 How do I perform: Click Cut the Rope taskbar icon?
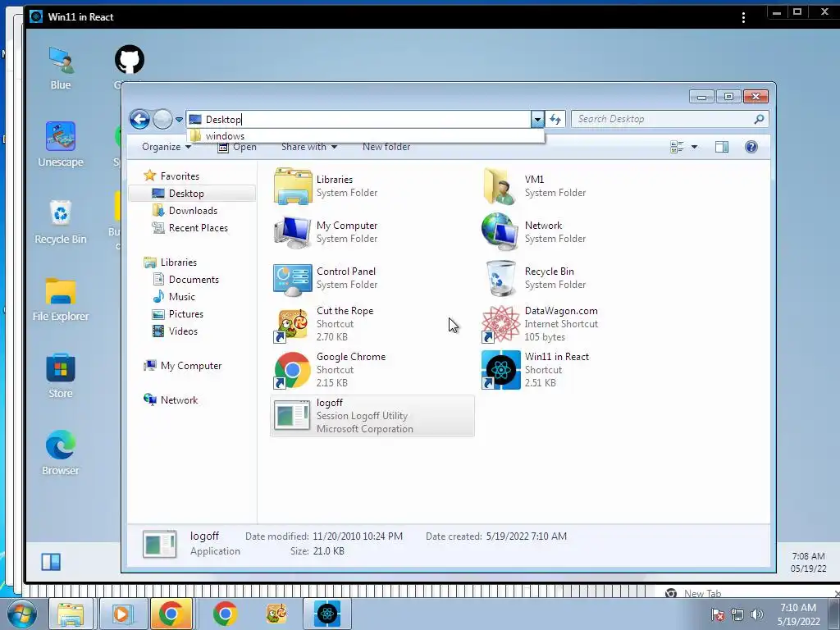276,614
